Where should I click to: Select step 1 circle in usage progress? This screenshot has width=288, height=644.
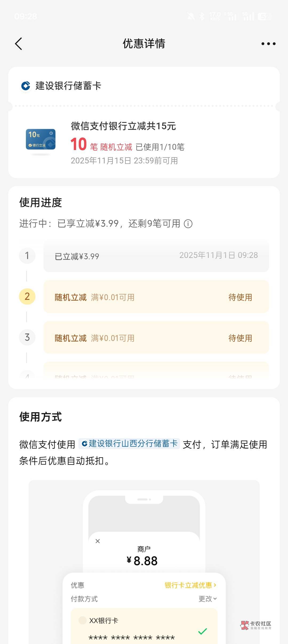tap(27, 256)
